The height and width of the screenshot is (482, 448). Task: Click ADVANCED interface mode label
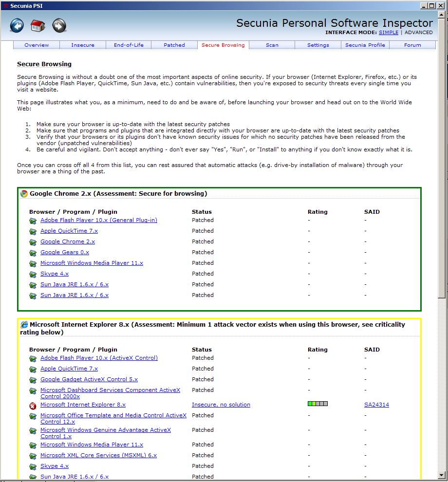[x=418, y=32]
